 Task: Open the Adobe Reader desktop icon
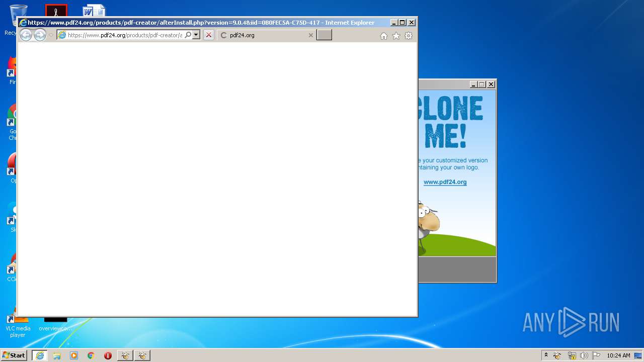coord(56,11)
